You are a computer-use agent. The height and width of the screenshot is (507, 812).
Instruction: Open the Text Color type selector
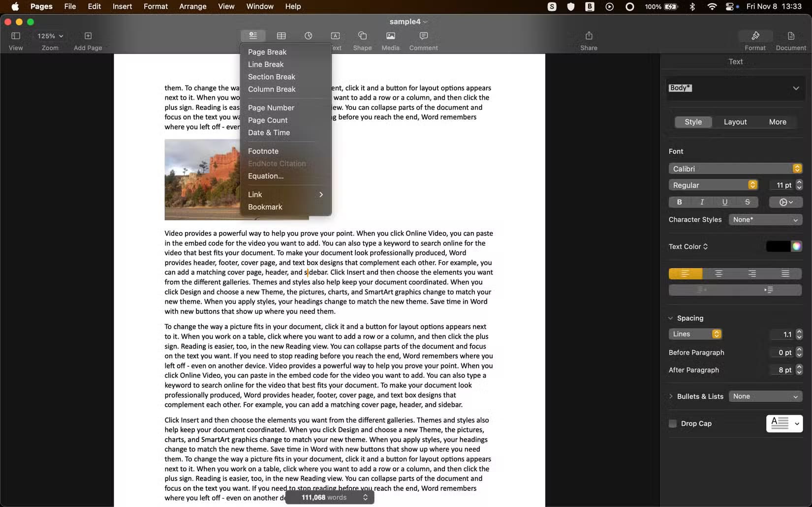pyautogui.click(x=688, y=246)
